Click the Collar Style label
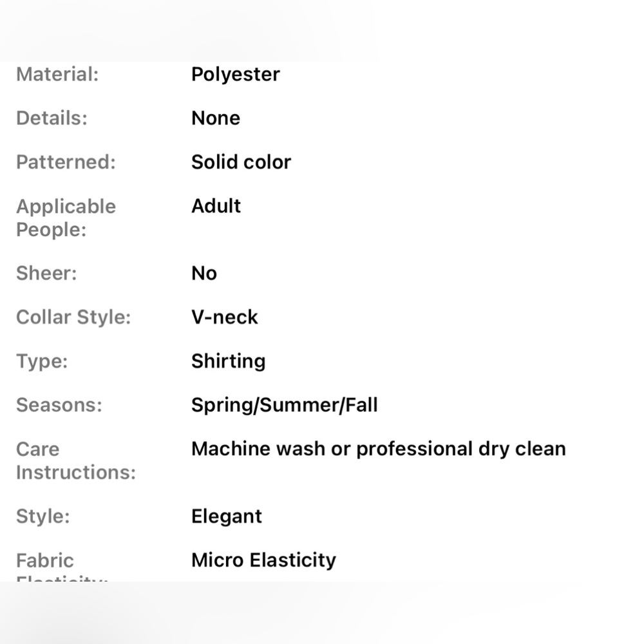Screen dimensions: 644x644 (x=73, y=317)
